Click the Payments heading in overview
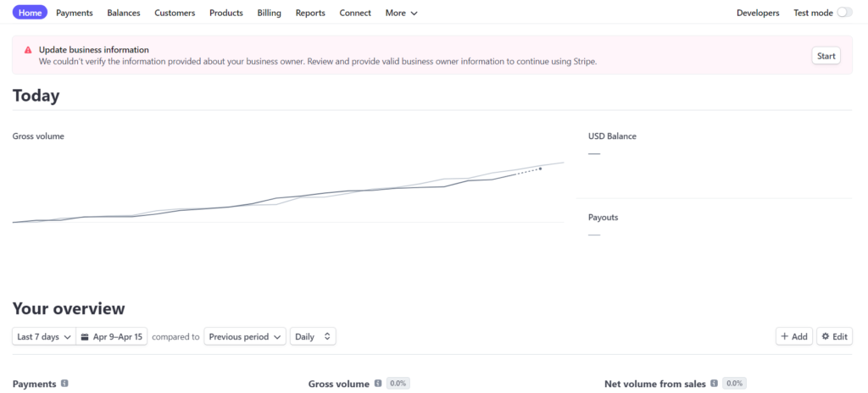 click(34, 384)
